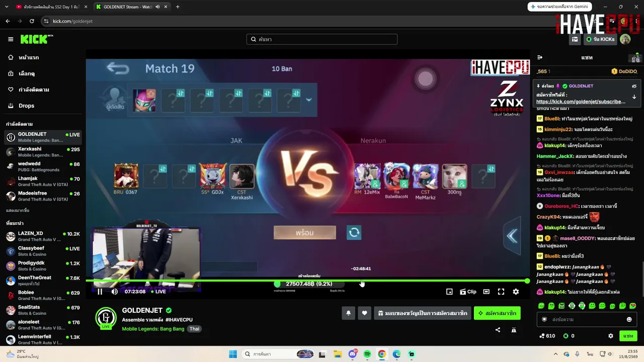Click the KICK logo
Image resolution: width=644 pixels, height=362 pixels.
click(x=37, y=39)
